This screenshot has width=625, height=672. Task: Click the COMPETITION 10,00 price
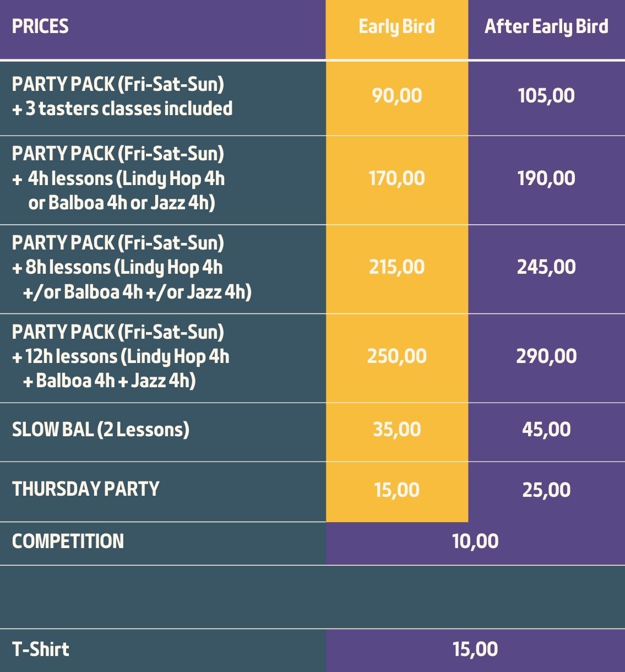(475, 541)
